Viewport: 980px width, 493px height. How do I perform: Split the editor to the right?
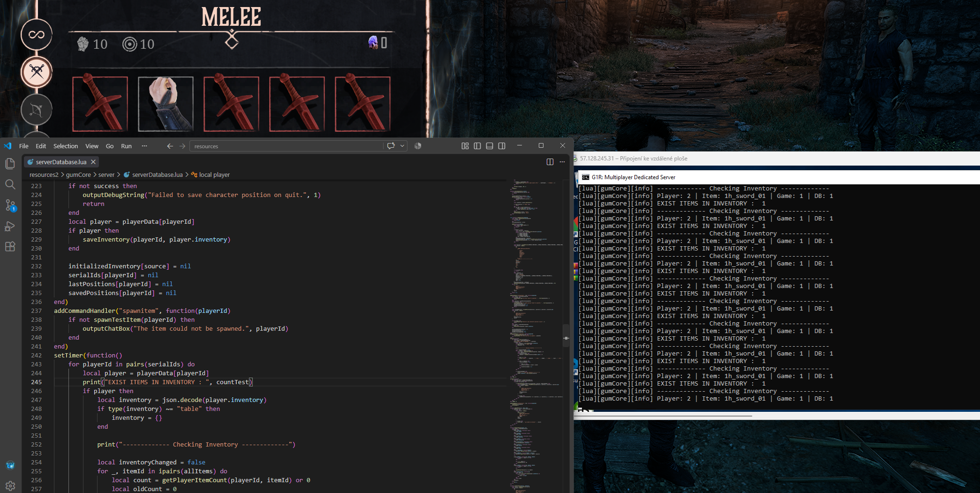click(x=550, y=162)
